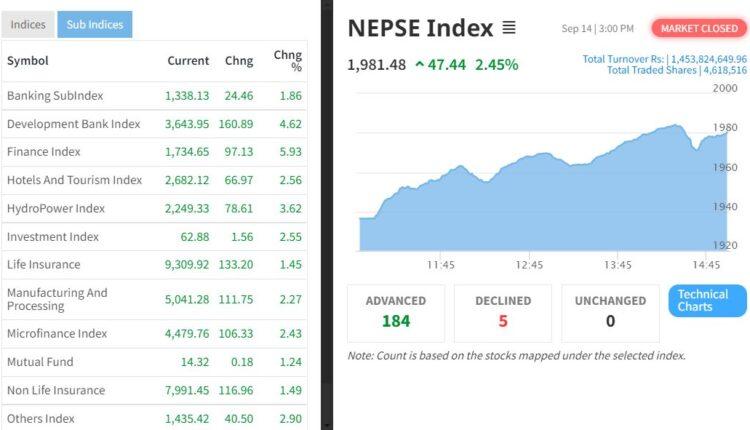Switch to the Indices tab
The image size is (750, 430).
point(28,25)
